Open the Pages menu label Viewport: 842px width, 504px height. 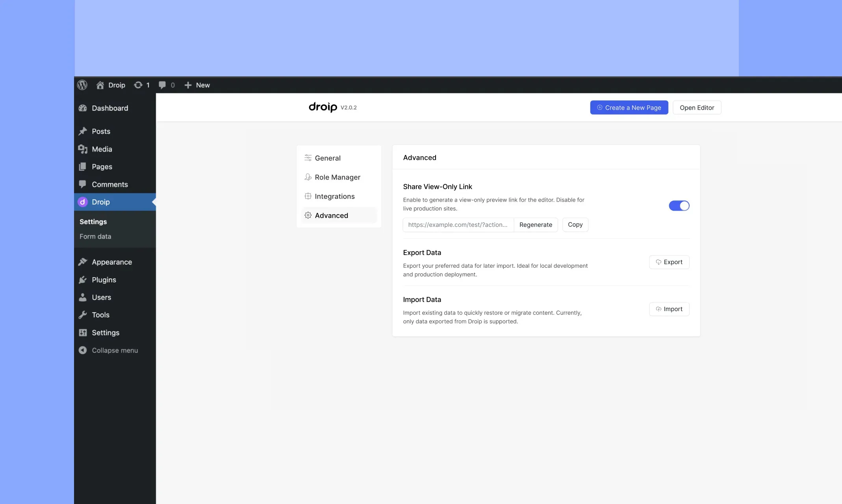tap(102, 167)
